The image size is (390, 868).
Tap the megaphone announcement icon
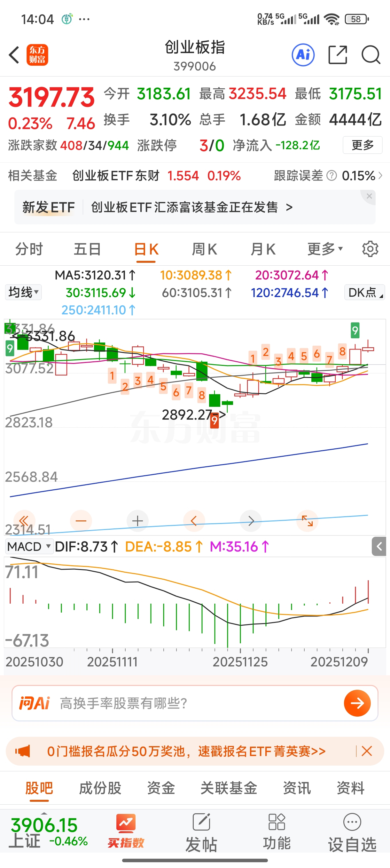point(23,751)
